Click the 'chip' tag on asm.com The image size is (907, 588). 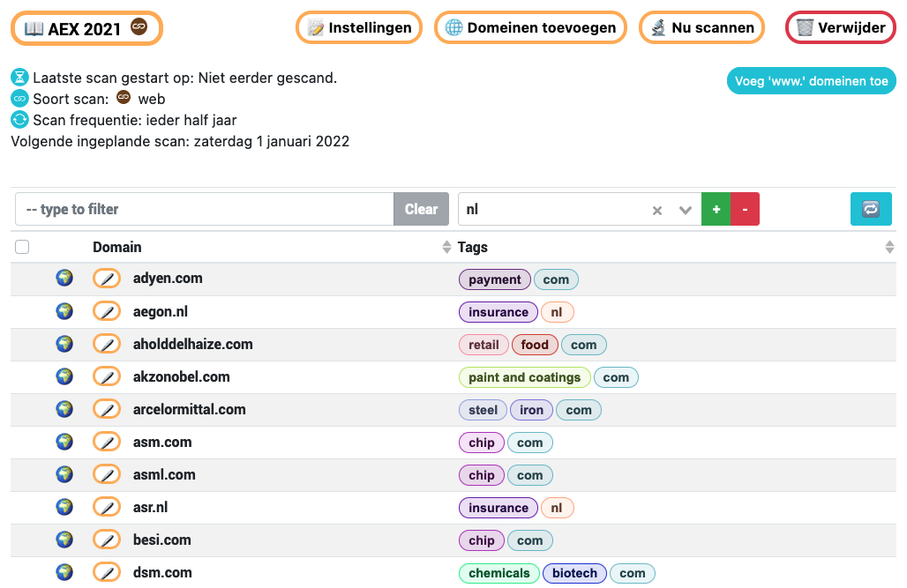pos(482,443)
